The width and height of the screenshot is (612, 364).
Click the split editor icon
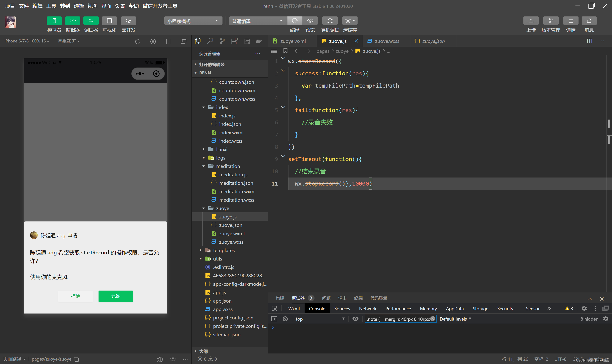point(589,41)
